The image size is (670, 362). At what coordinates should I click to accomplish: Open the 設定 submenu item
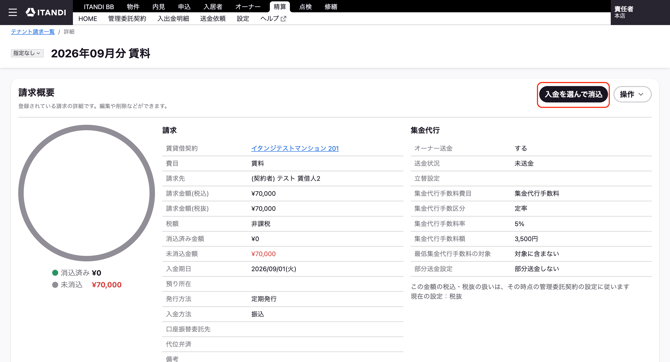243,19
